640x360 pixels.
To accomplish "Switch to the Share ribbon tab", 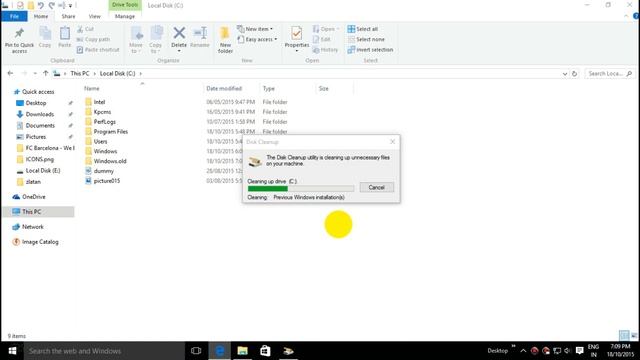I will pos(68,16).
